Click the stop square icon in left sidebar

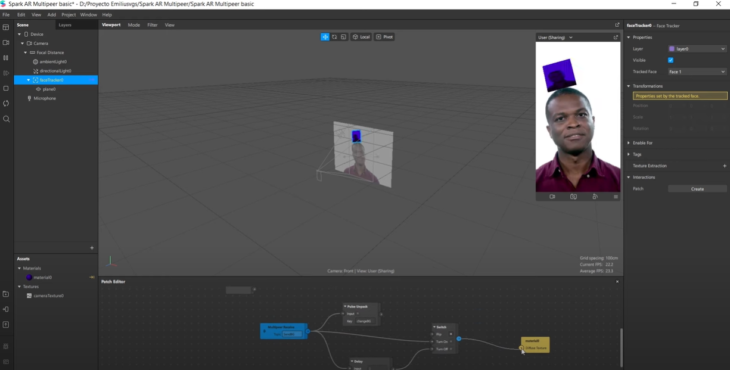(6, 88)
